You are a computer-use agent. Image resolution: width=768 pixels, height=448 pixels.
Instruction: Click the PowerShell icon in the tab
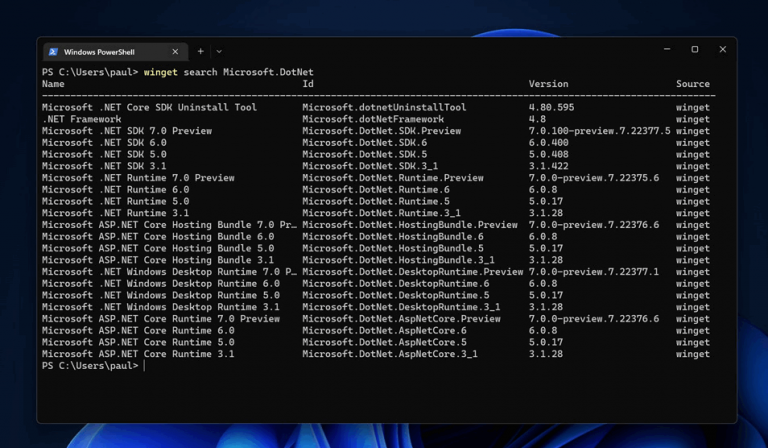(x=53, y=51)
